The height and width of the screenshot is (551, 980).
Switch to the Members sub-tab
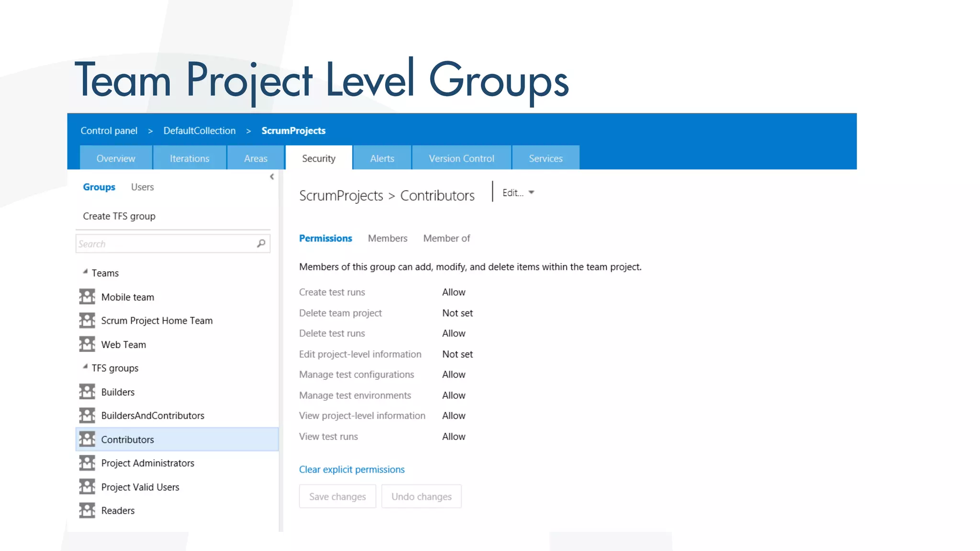click(x=387, y=238)
